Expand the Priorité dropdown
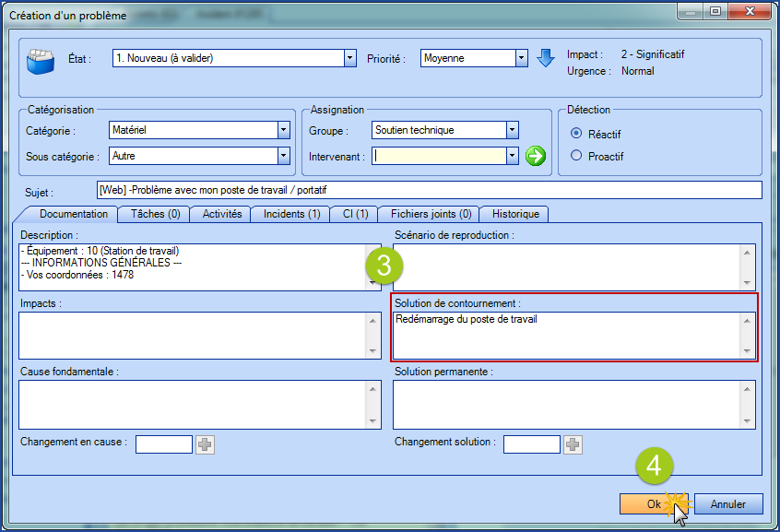The width and height of the screenshot is (780, 532). [521, 58]
